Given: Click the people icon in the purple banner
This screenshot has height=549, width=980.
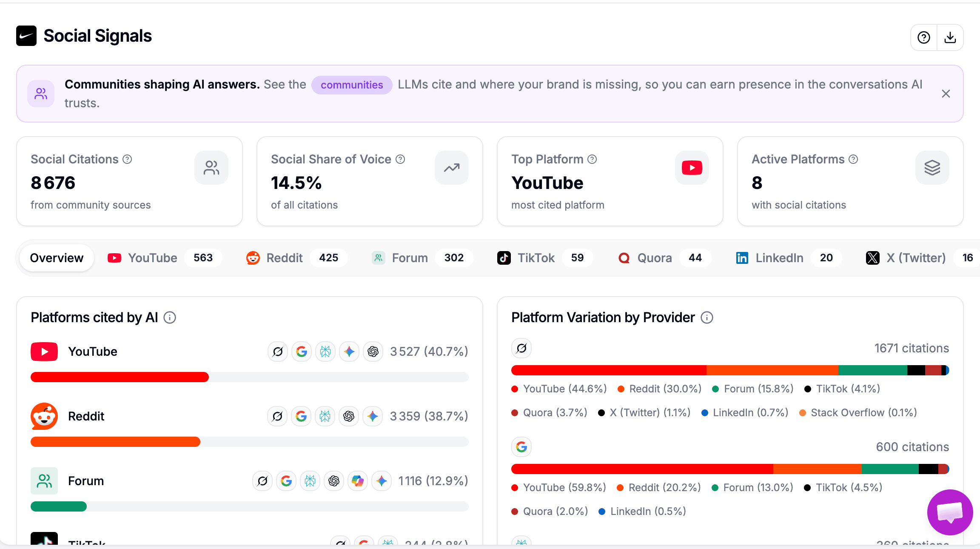Looking at the screenshot, I should (41, 94).
